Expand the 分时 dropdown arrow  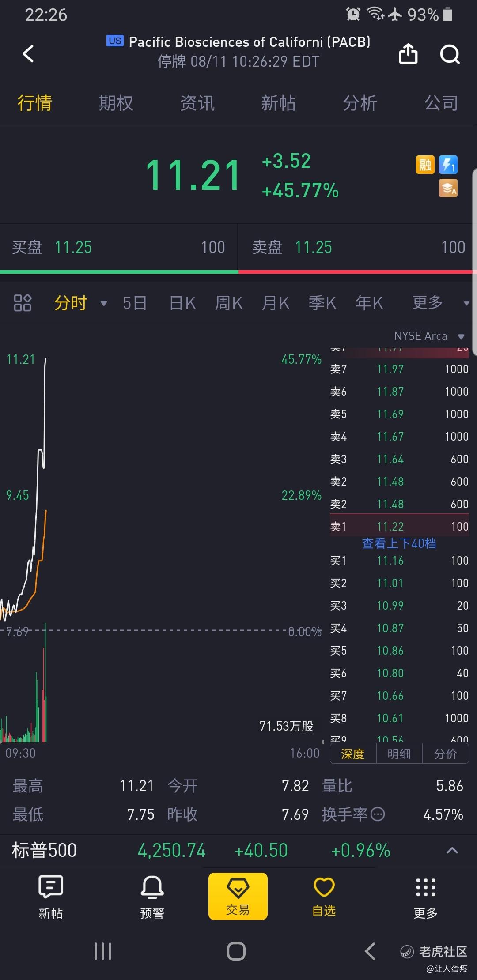(x=104, y=303)
